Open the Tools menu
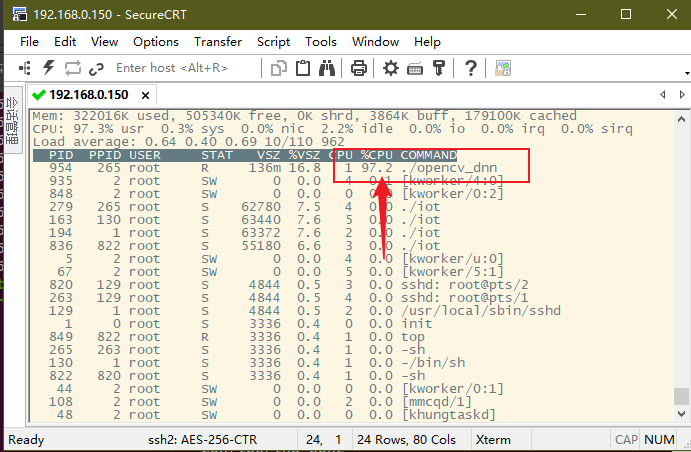This screenshot has width=691, height=452. 321,42
